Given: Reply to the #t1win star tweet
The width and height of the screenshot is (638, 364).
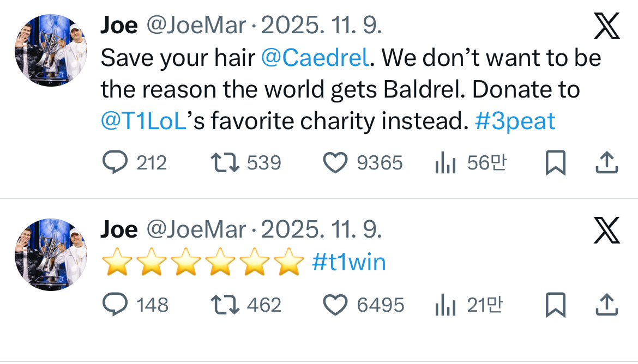Looking at the screenshot, I should 115,305.
